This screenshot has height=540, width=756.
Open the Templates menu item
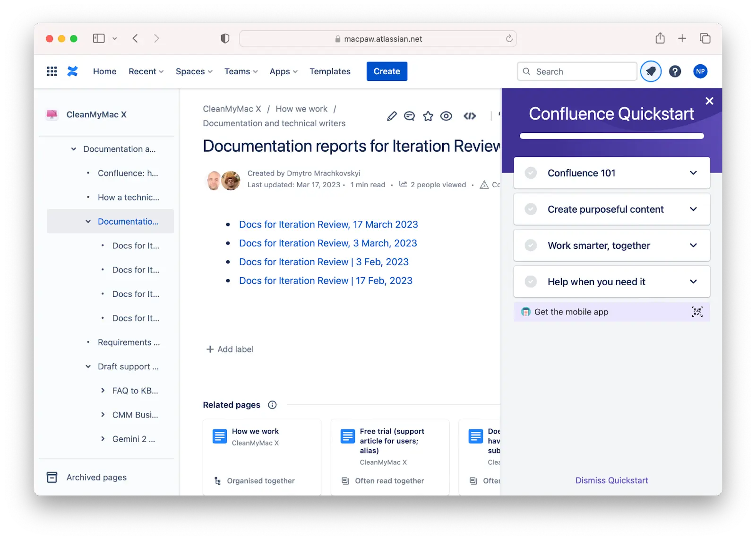click(330, 71)
